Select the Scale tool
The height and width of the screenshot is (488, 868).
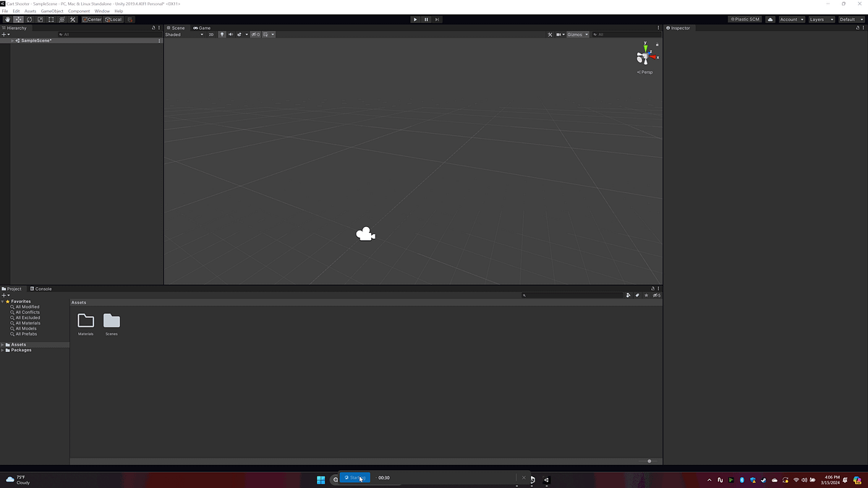tap(41, 20)
